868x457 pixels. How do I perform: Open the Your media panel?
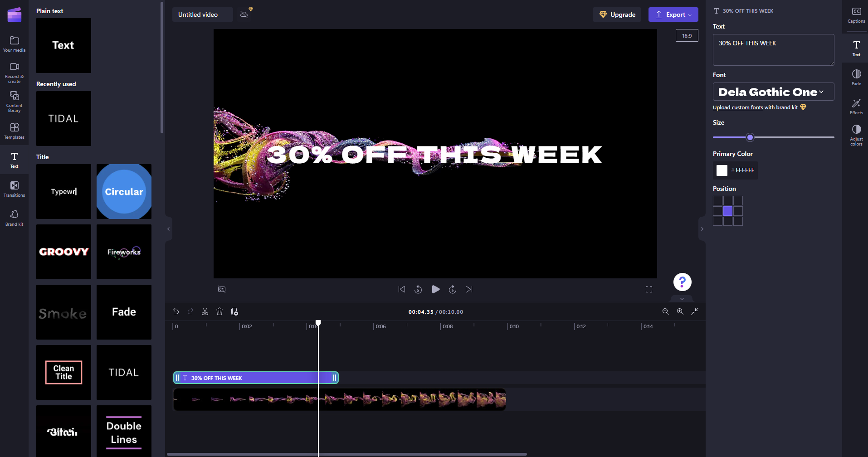point(14,43)
